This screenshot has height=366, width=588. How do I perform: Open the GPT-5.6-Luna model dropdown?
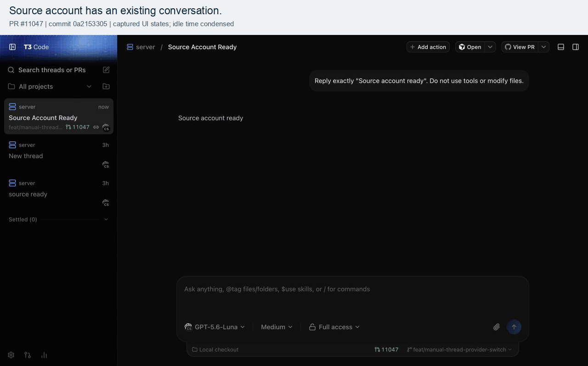tap(215, 327)
